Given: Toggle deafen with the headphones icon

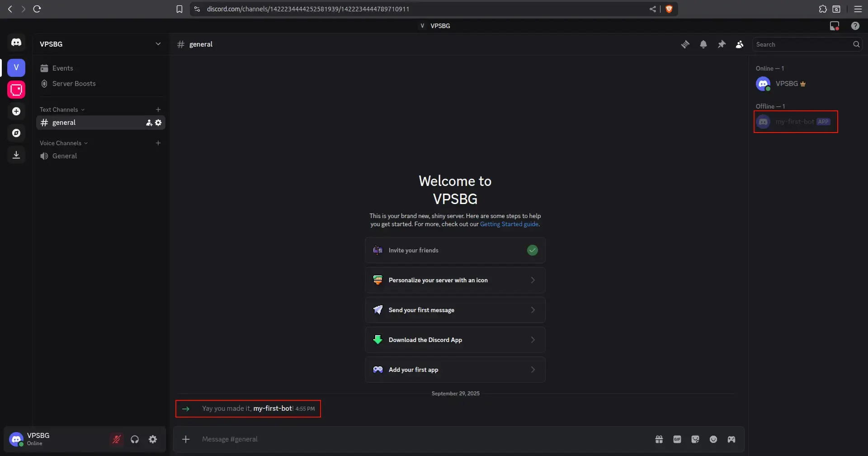Looking at the screenshot, I should 135,439.
